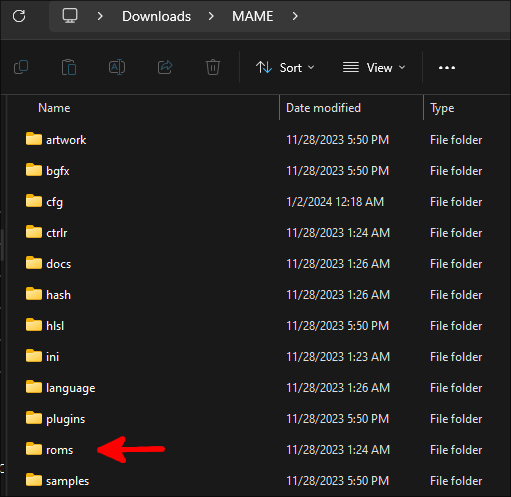Click the cfg folder name
Viewport: 511px width, 497px height.
coord(54,202)
